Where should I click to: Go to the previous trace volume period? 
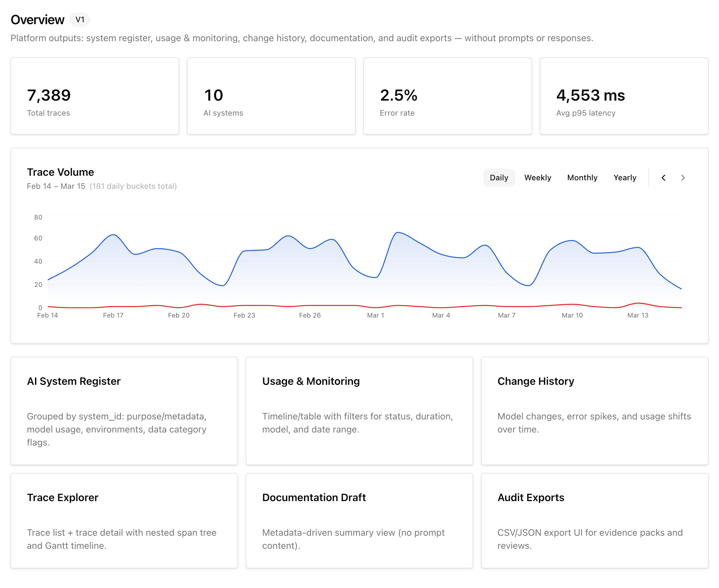(x=663, y=177)
